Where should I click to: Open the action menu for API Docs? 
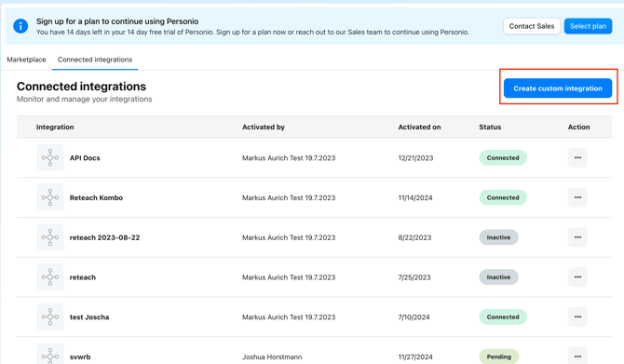577,157
